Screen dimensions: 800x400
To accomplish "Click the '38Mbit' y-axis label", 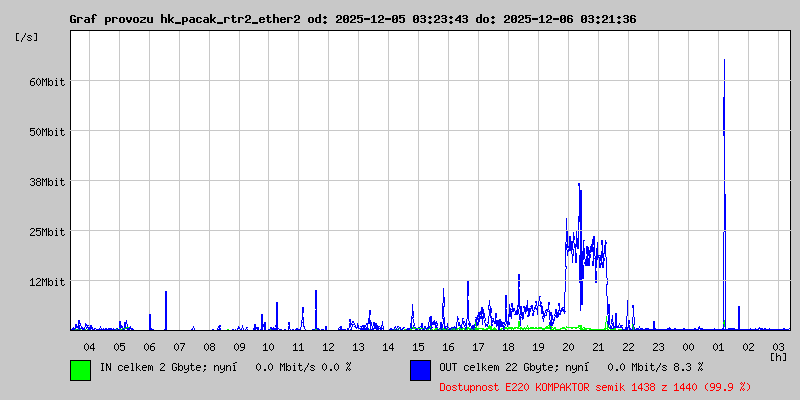I will coord(47,182).
